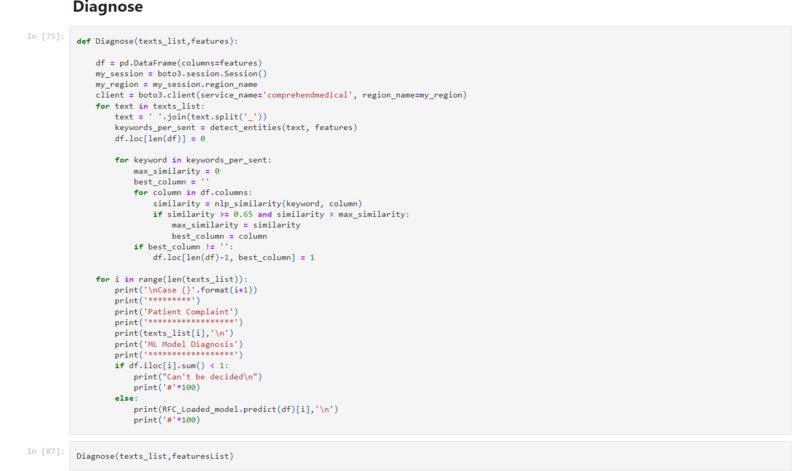Select the In [75] cell prompt
Viewport: 806px width, 471px height.
(x=46, y=36)
